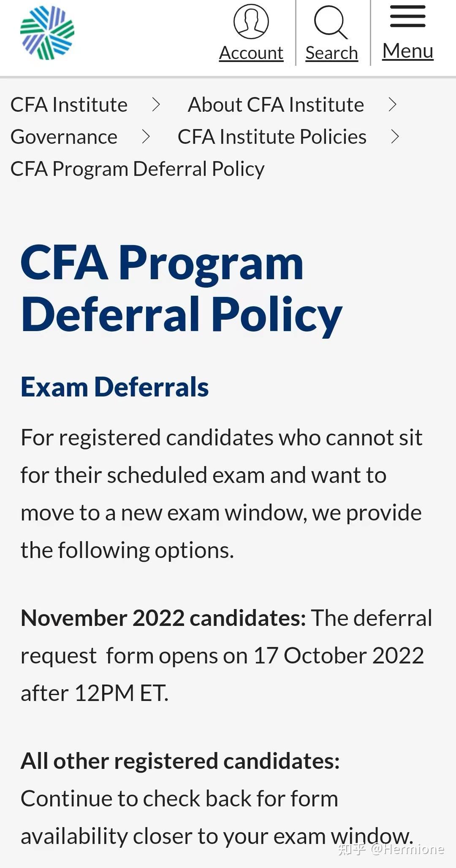Navigate to About CFA Institute breadcrumb
The height and width of the screenshot is (868, 456).
pos(276,105)
